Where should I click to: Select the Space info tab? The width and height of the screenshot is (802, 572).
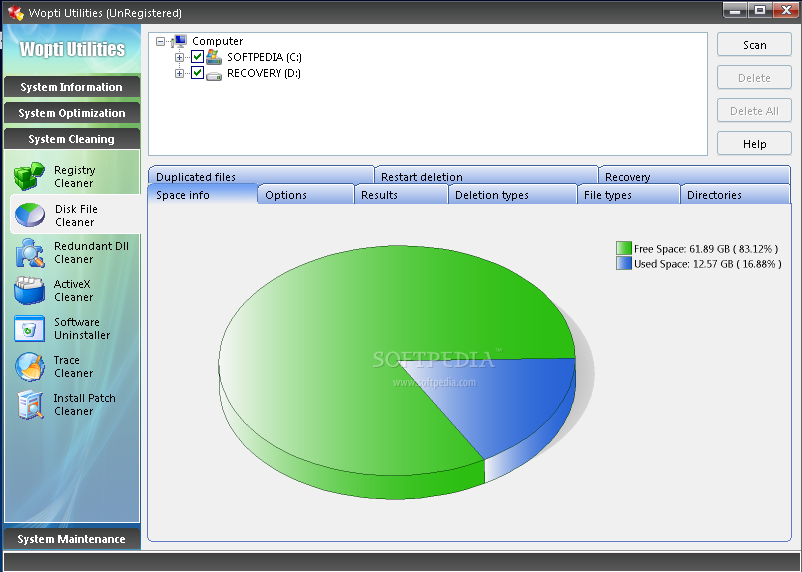(203, 194)
